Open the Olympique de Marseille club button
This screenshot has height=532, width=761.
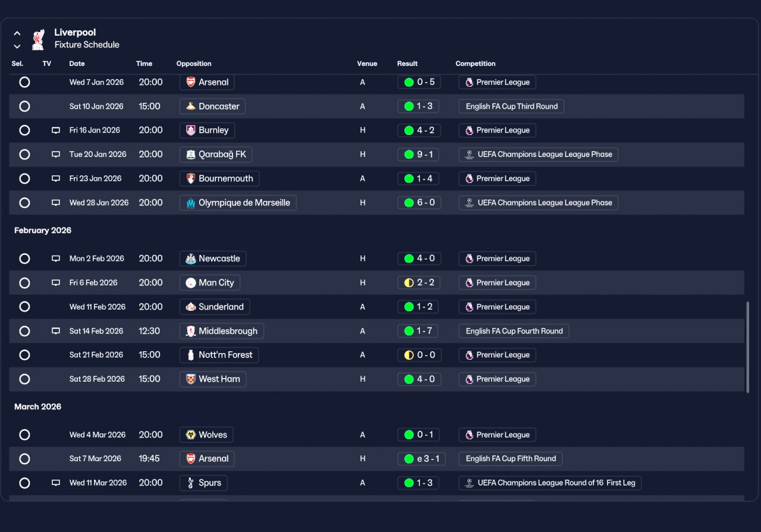point(238,203)
